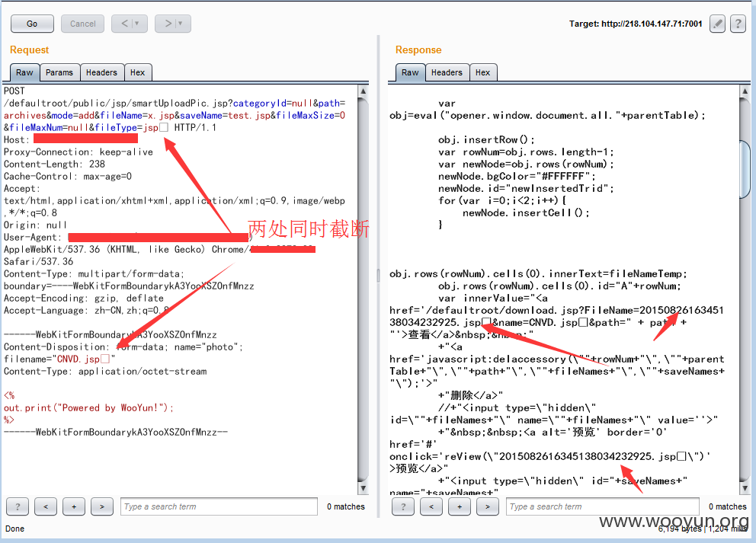Open the Response Hex tab
Image resolution: width=756 pixels, height=543 pixels.
[x=482, y=72]
